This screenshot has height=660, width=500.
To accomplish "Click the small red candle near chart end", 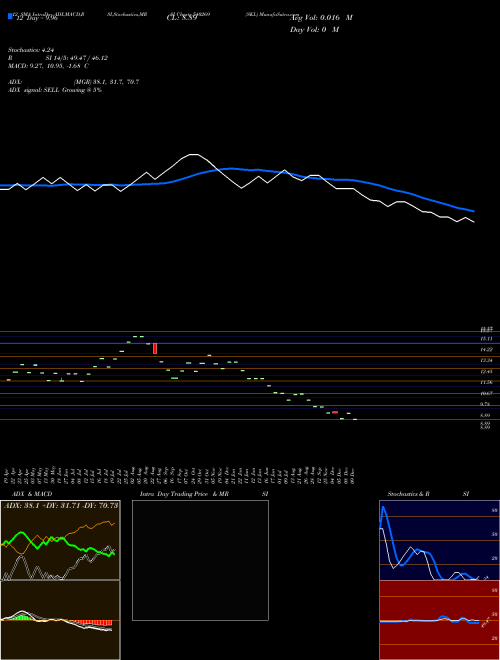I will coord(335,412).
